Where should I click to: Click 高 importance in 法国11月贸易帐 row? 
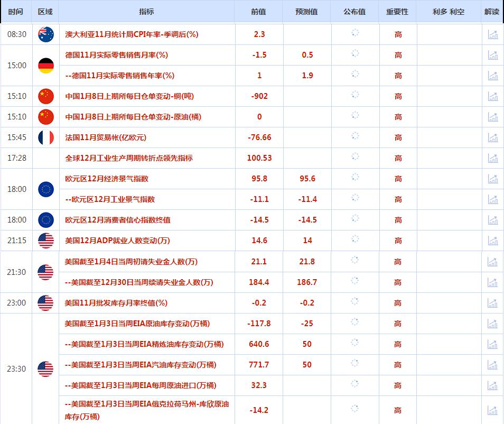(x=398, y=137)
